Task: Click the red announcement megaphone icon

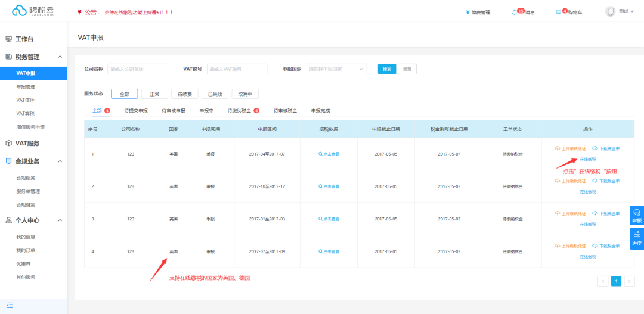Action: click(x=80, y=13)
